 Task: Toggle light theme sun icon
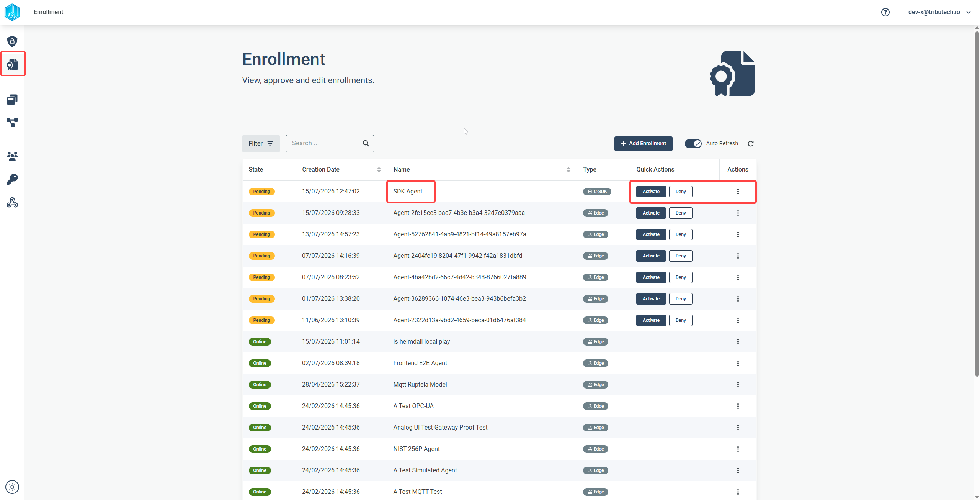point(12,487)
